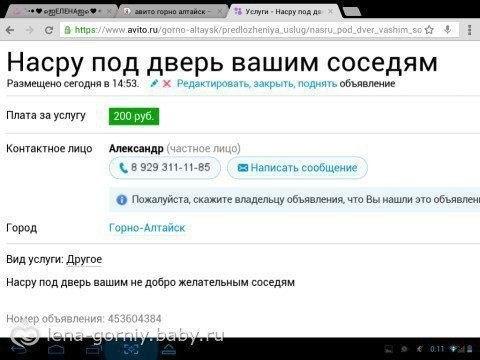Open a new browser tab
This screenshot has width=480, height=360.
352,12
